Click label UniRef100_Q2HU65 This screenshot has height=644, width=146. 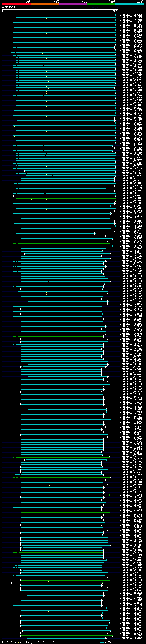tap(131, 93)
